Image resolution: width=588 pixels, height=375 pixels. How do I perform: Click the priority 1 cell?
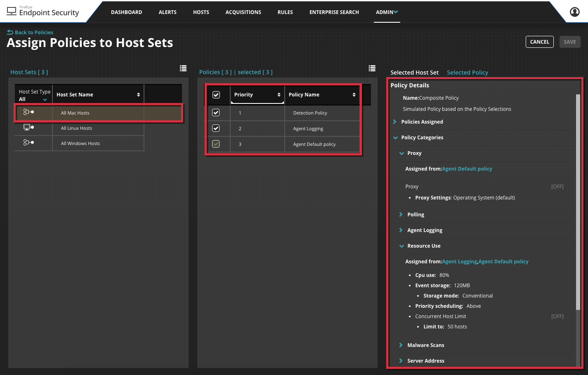(x=257, y=113)
